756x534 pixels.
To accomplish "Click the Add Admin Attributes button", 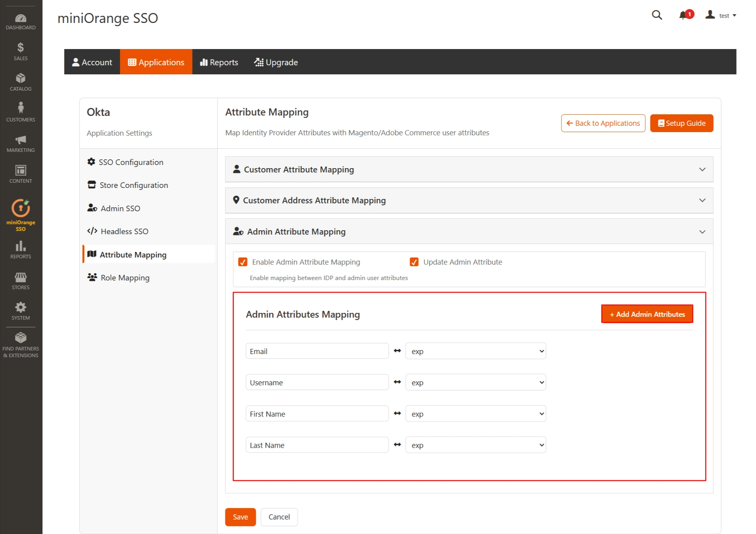I will [647, 314].
